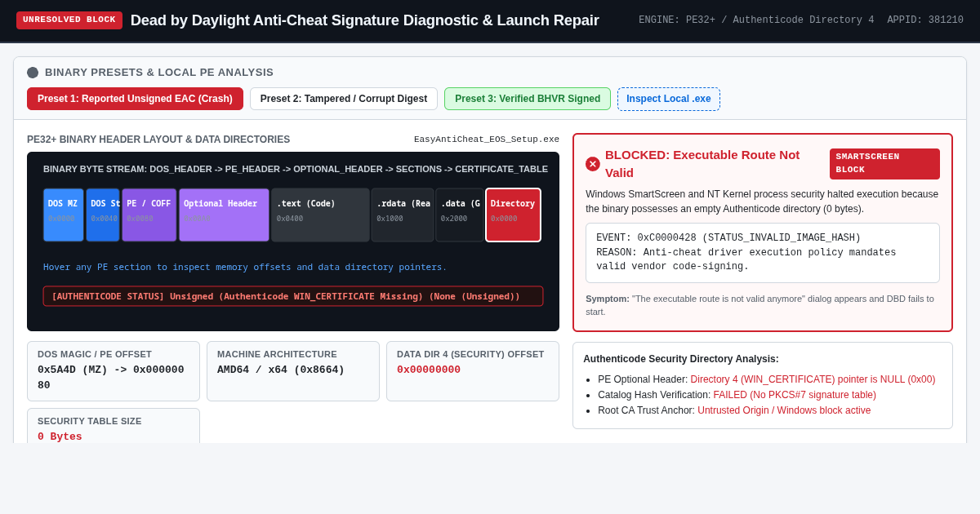The image size is (980, 514).
Task: Inspect the .rdata section block
Action: coord(403,215)
